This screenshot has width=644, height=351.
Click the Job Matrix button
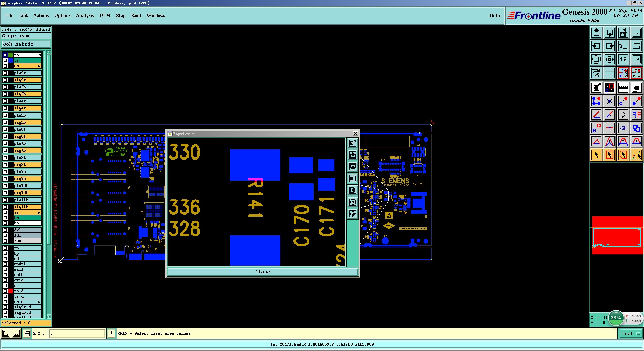[26, 44]
